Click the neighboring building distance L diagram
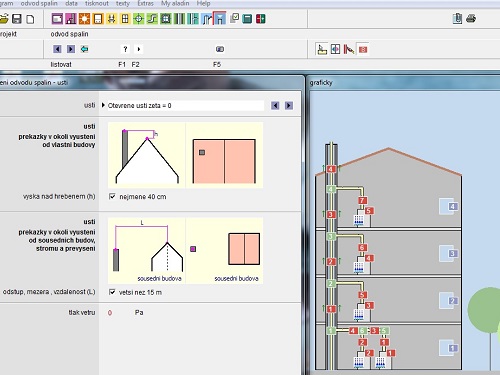The width and height of the screenshot is (500, 375). pyautogui.click(x=147, y=251)
